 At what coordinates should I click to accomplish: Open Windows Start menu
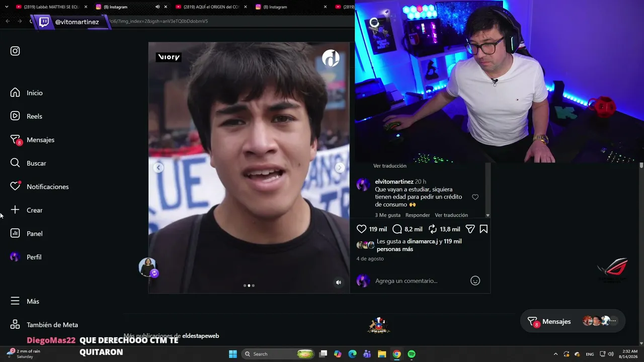click(x=233, y=354)
